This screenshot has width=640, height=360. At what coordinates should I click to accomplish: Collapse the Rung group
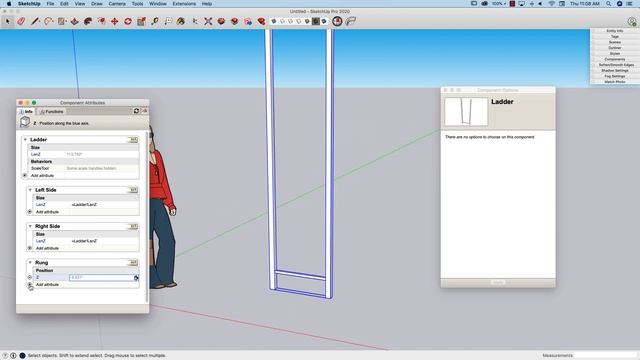[x=30, y=262]
